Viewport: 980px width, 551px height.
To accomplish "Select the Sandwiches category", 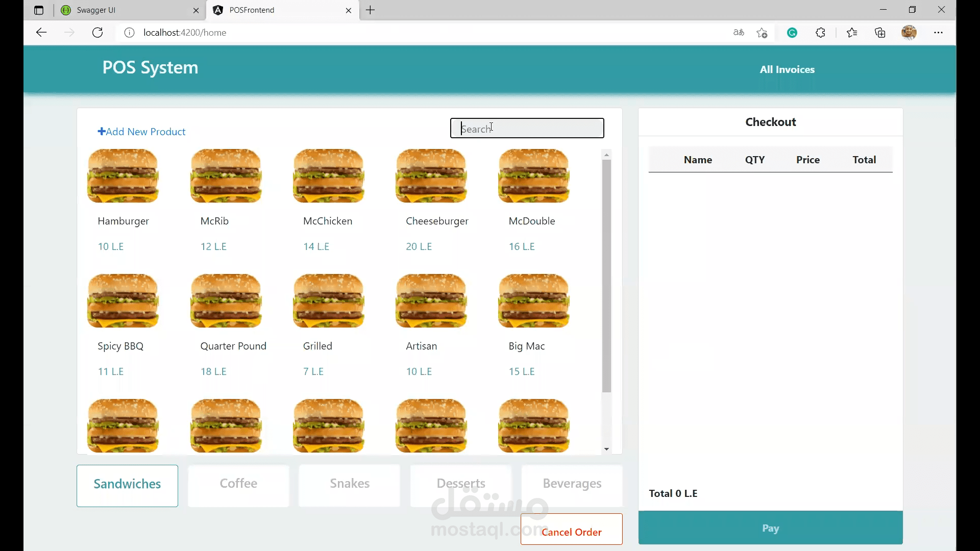I will point(127,486).
